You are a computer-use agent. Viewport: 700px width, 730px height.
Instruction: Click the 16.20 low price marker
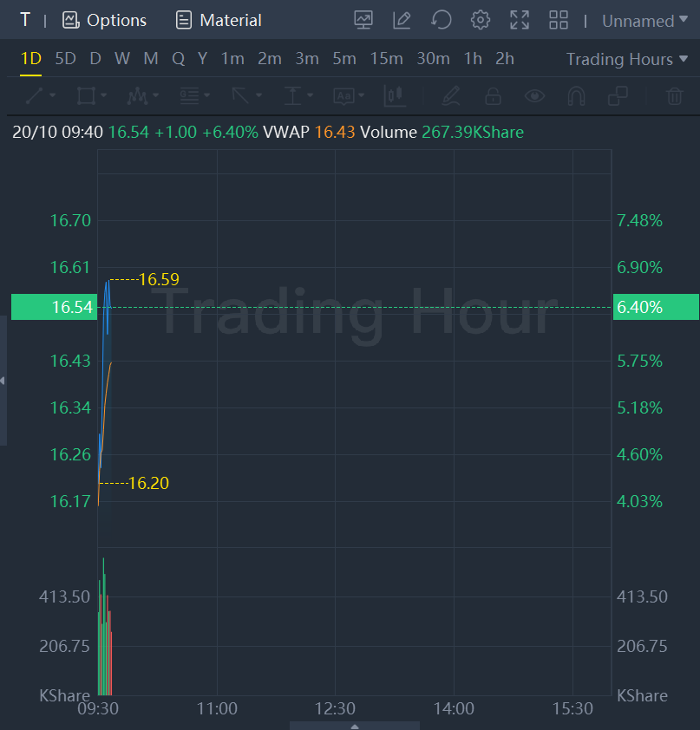(x=148, y=483)
